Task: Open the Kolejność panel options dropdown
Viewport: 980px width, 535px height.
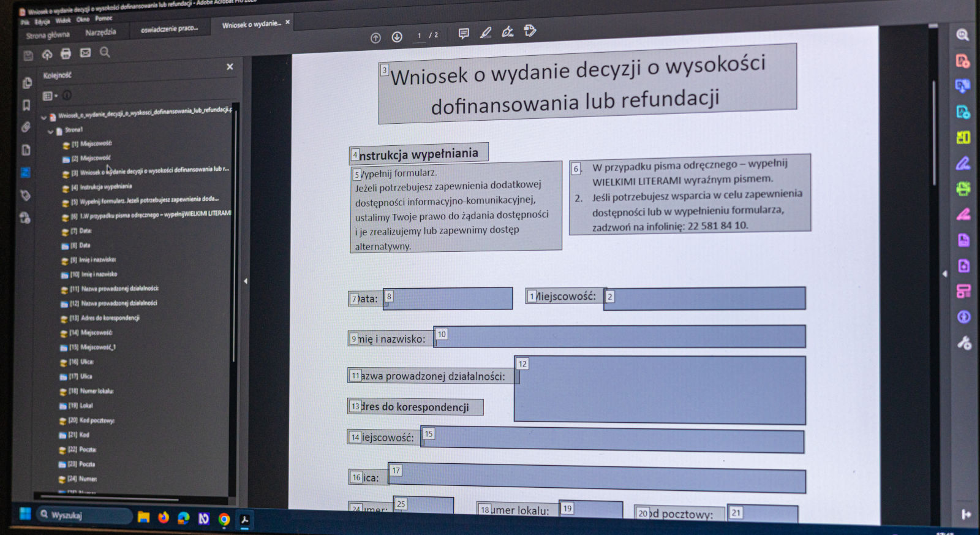Action: tap(50, 96)
